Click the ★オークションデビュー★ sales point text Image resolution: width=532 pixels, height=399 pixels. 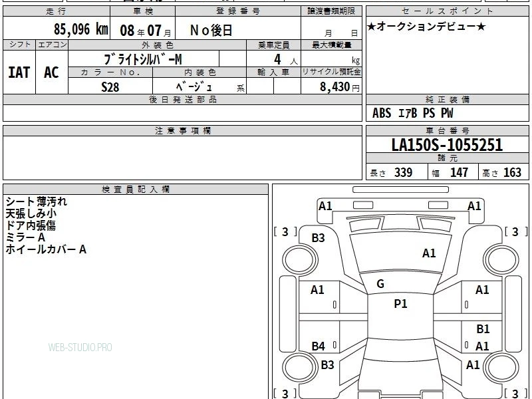coord(426,27)
